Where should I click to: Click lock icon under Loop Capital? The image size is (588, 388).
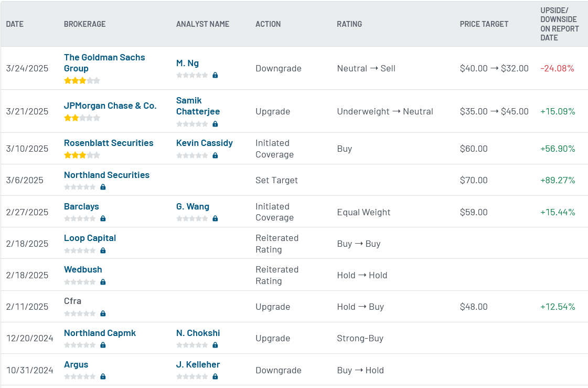[x=103, y=250]
